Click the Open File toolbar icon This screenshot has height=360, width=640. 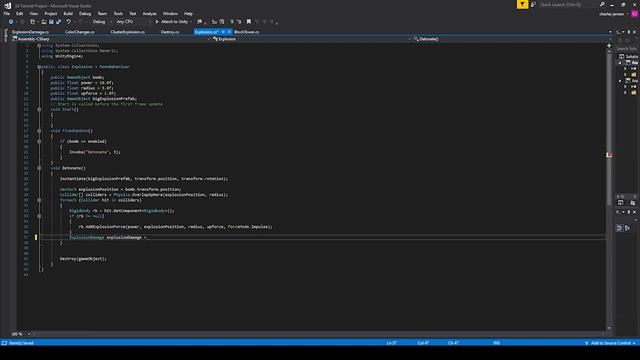44,22
